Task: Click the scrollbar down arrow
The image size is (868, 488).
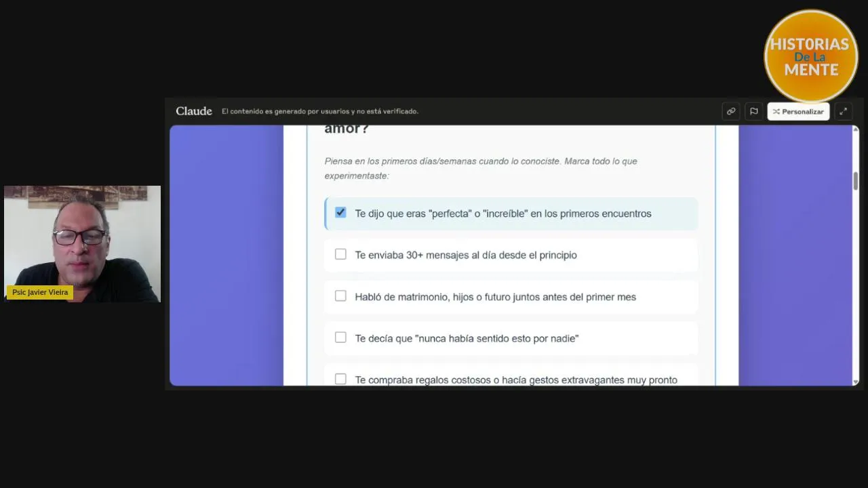Action: click(856, 382)
